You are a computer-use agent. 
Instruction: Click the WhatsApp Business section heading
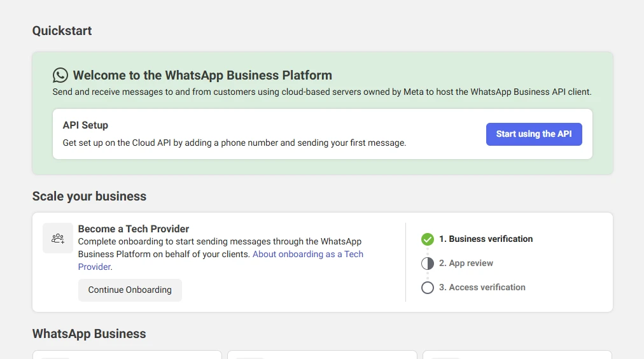click(x=89, y=334)
